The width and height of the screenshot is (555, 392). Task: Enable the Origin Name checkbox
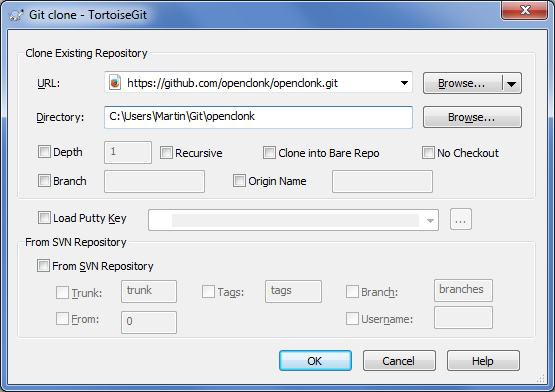(239, 181)
